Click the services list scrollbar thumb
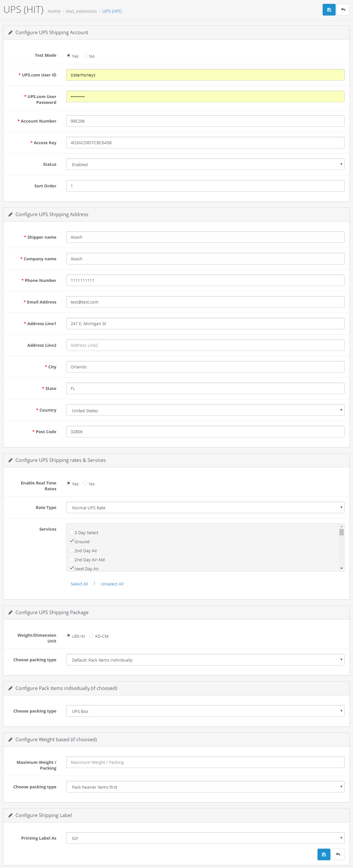The height and width of the screenshot is (868, 353). (x=341, y=533)
